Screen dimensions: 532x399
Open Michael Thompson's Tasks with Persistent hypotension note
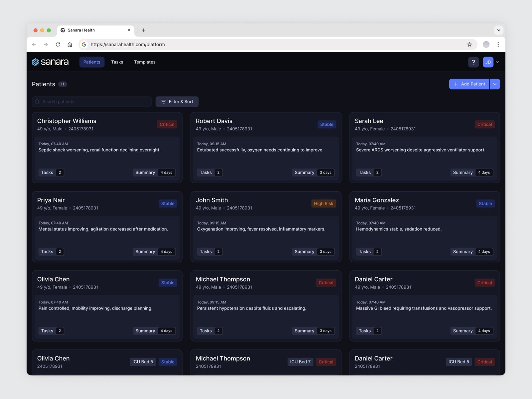[x=210, y=331]
